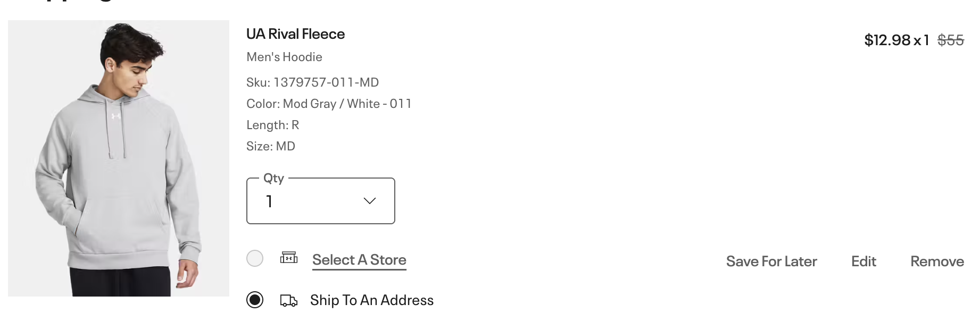Click the hoodie product thumbnail
980x321 pixels.
pyautogui.click(x=118, y=159)
